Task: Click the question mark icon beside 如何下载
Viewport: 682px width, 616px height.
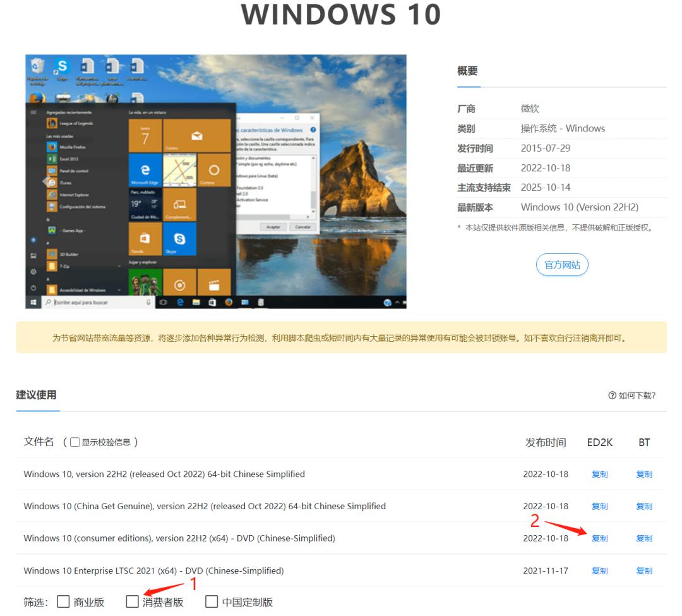Action: pyautogui.click(x=611, y=396)
